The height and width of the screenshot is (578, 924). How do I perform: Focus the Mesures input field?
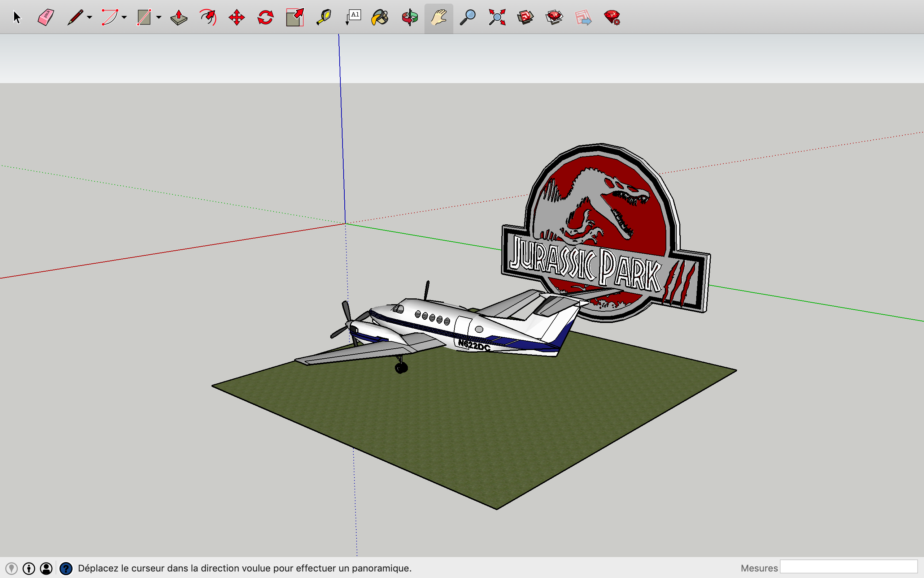coord(849,567)
